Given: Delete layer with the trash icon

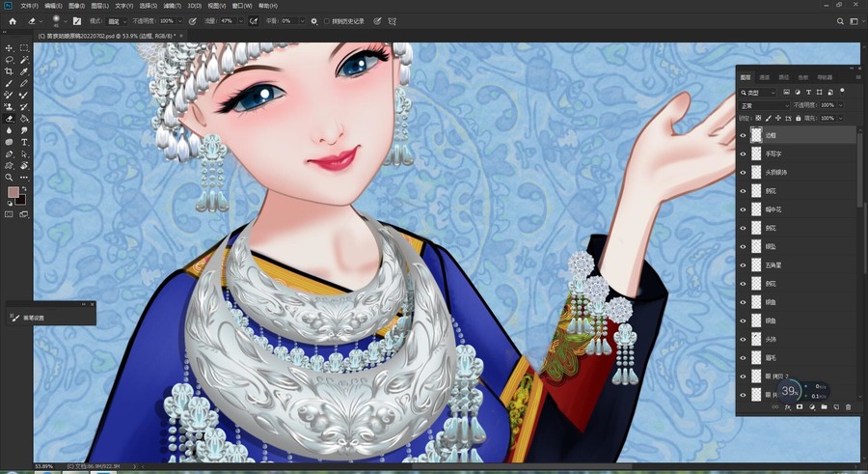Looking at the screenshot, I should click(848, 407).
